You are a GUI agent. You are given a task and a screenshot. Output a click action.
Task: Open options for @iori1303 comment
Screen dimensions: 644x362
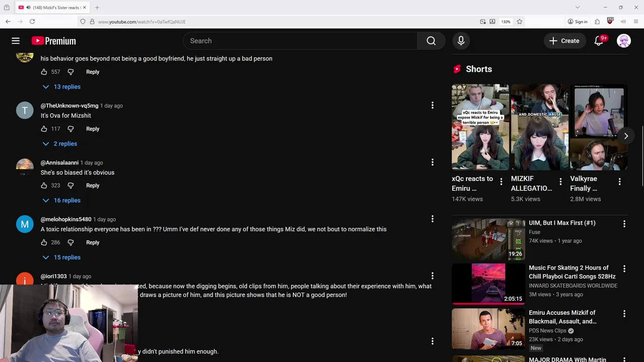432,276
